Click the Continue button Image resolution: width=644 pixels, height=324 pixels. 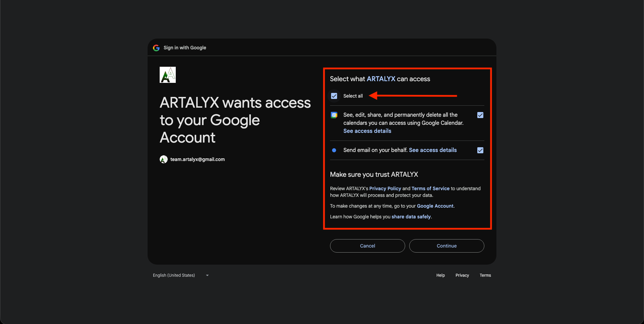pos(447,246)
